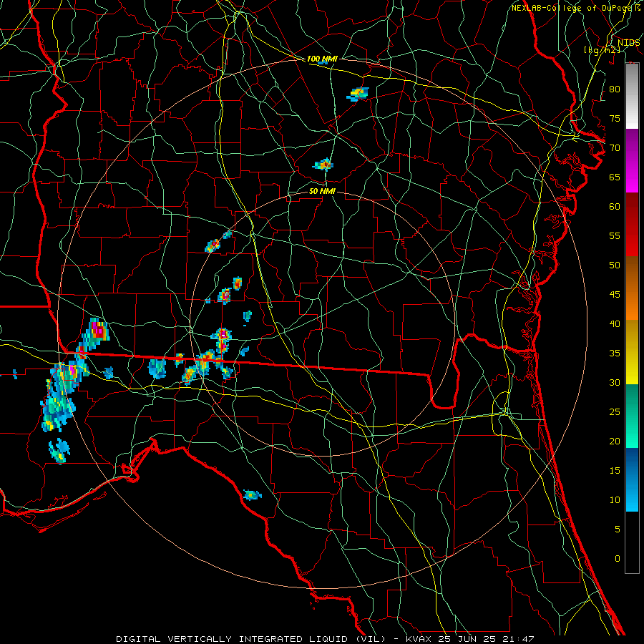Click the 30 value on the scale
The height and width of the screenshot is (644, 644).
pos(615,382)
